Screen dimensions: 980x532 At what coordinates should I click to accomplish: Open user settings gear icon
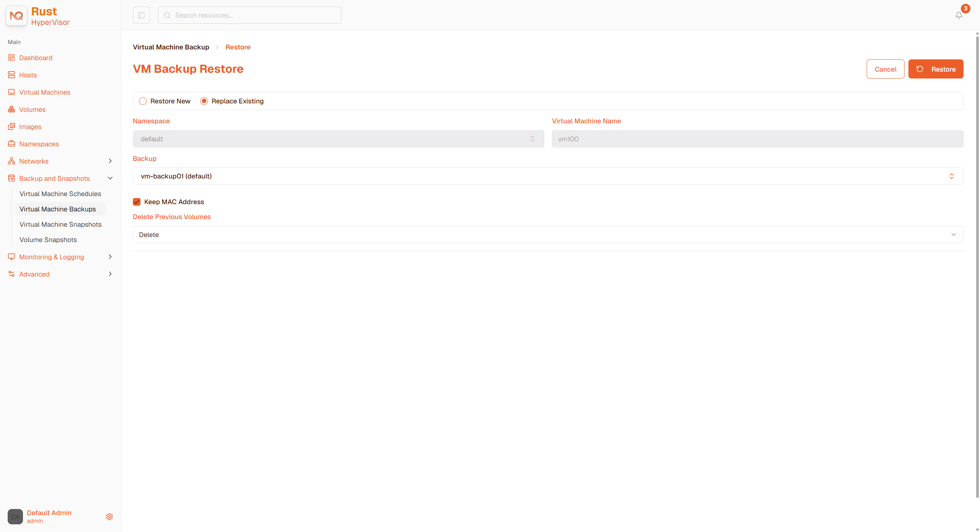109,517
